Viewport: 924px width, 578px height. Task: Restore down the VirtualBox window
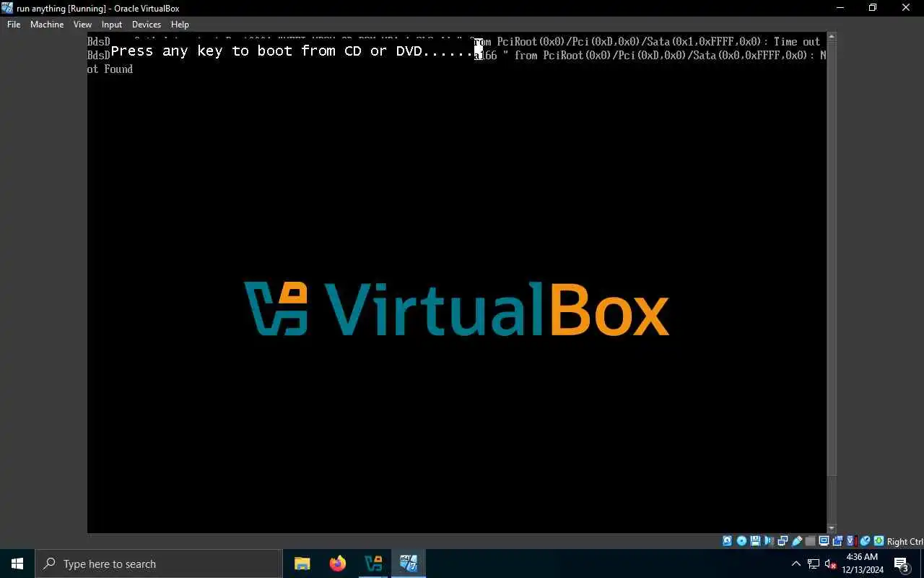[873, 8]
